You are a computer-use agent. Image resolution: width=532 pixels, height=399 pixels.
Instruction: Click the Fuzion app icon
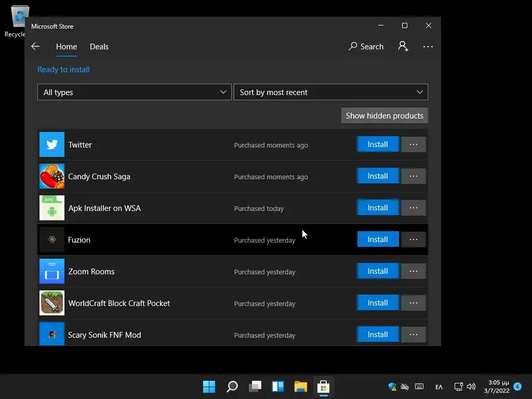pos(51,240)
